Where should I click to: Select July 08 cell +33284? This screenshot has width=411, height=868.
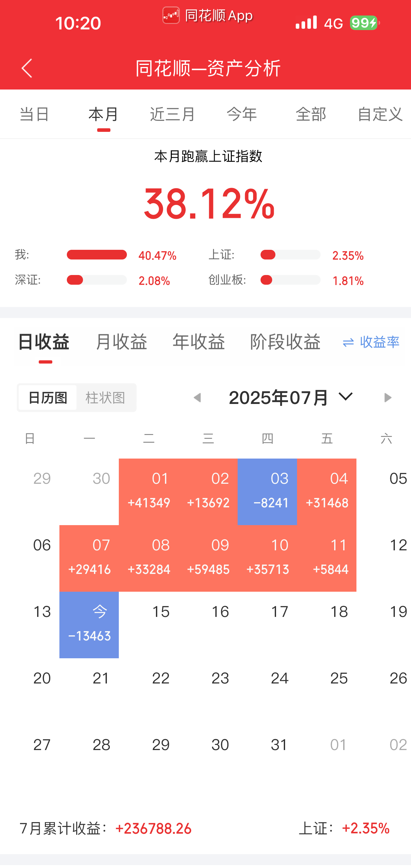149,558
